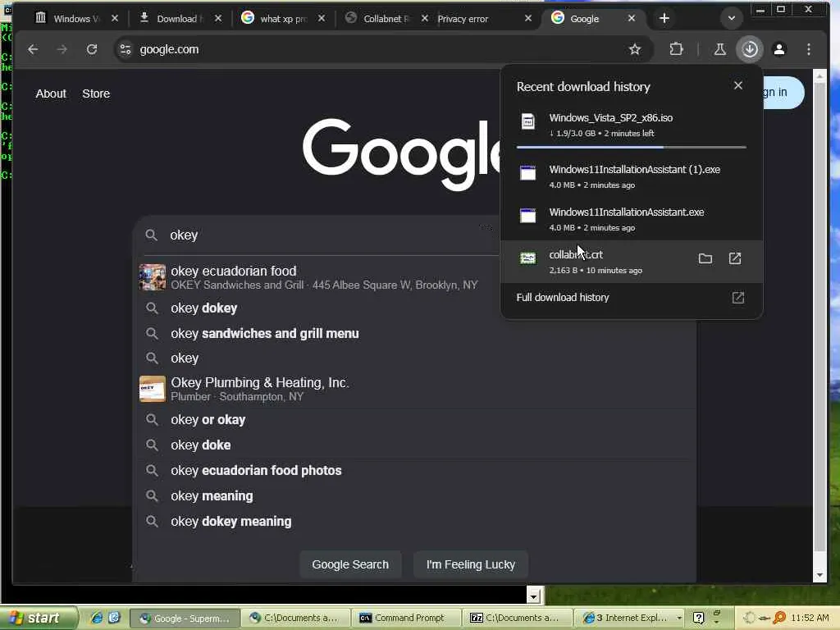Close the Google tab

point(631,18)
